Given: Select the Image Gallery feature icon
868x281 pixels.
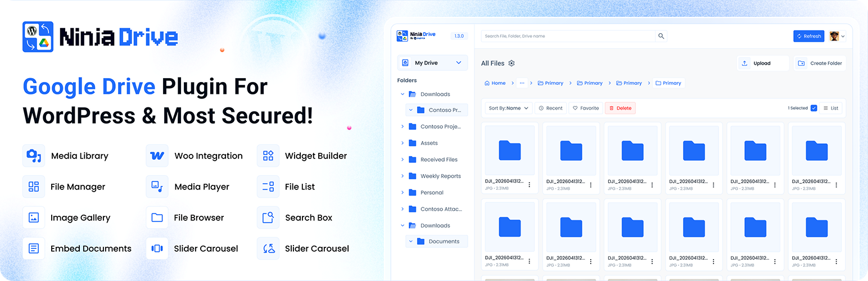Looking at the screenshot, I should 34,217.
